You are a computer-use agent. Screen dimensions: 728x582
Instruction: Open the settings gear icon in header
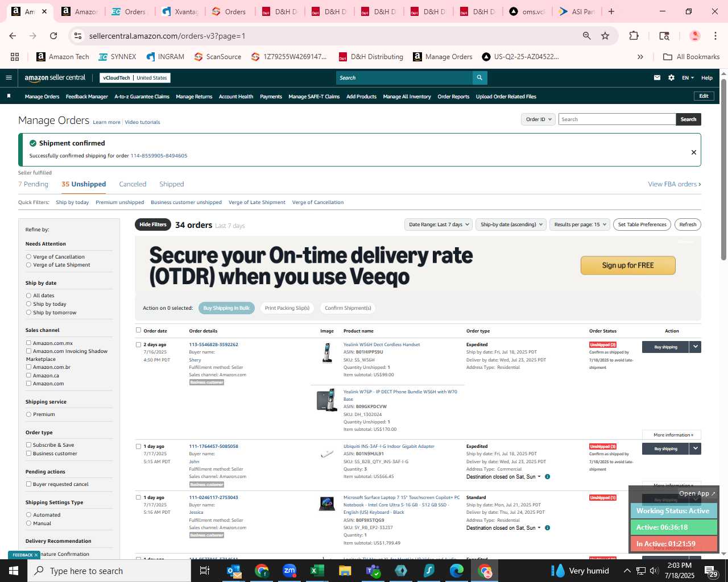[x=671, y=78]
